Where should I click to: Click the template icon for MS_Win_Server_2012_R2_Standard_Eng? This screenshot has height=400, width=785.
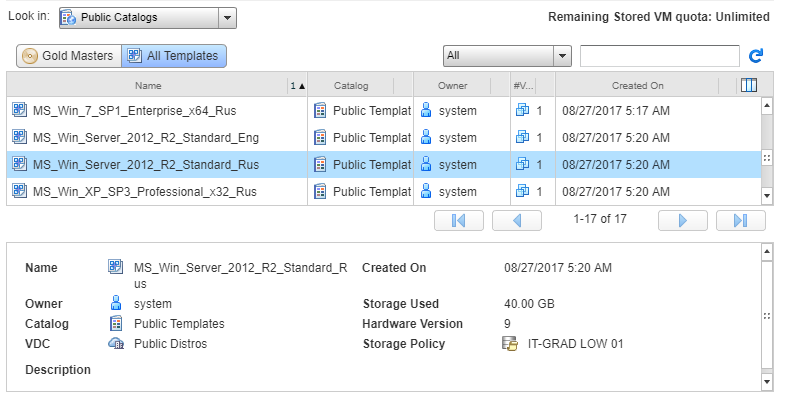(19, 137)
